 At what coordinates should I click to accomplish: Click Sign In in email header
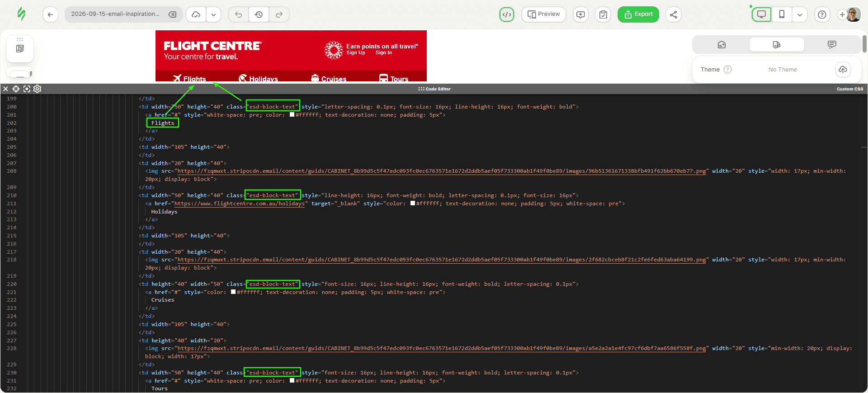(x=384, y=53)
